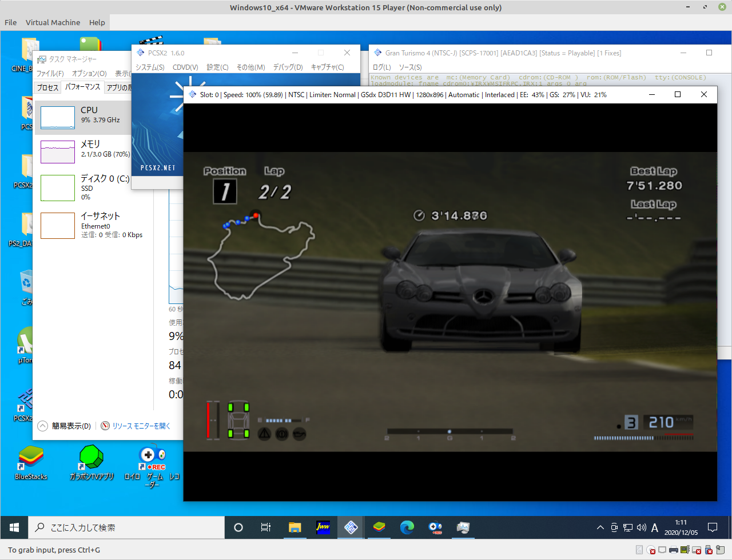Open the VMware File menu
The image size is (732, 560).
coord(10,22)
